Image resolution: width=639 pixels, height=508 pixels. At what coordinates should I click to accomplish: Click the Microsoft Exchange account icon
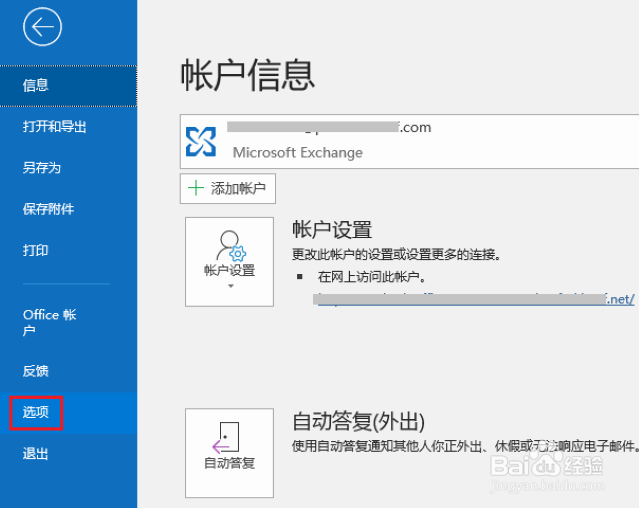point(201,142)
